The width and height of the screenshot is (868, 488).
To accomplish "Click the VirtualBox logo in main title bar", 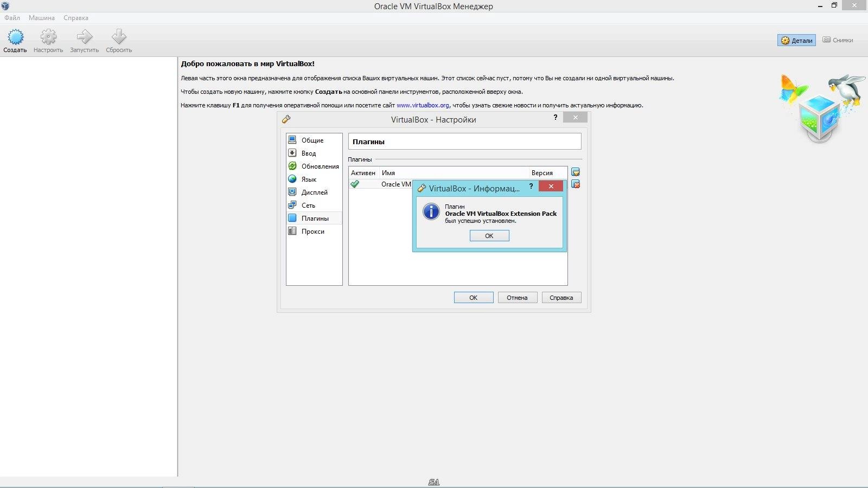I will (5, 6).
